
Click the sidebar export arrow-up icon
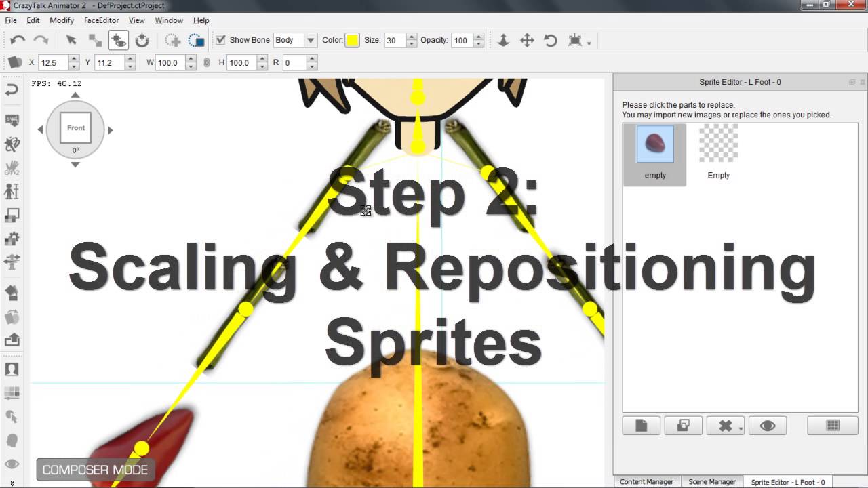point(12,340)
